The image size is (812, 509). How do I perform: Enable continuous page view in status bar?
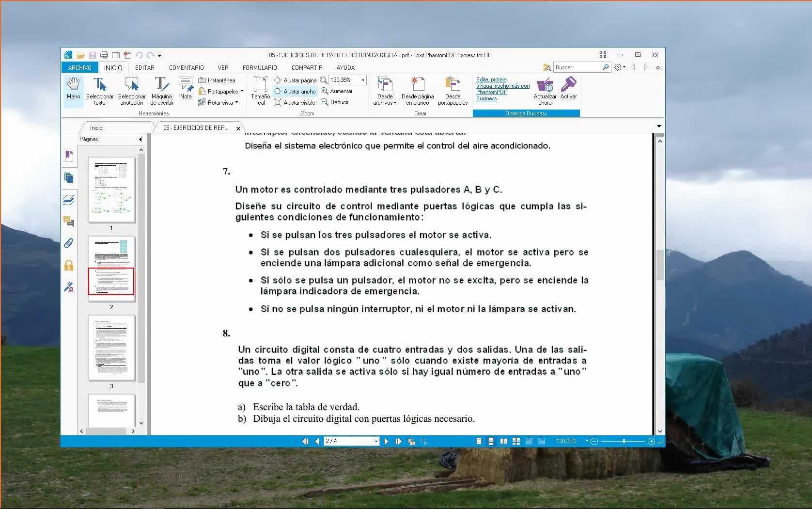pyautogui.click(x=491, y=441)
